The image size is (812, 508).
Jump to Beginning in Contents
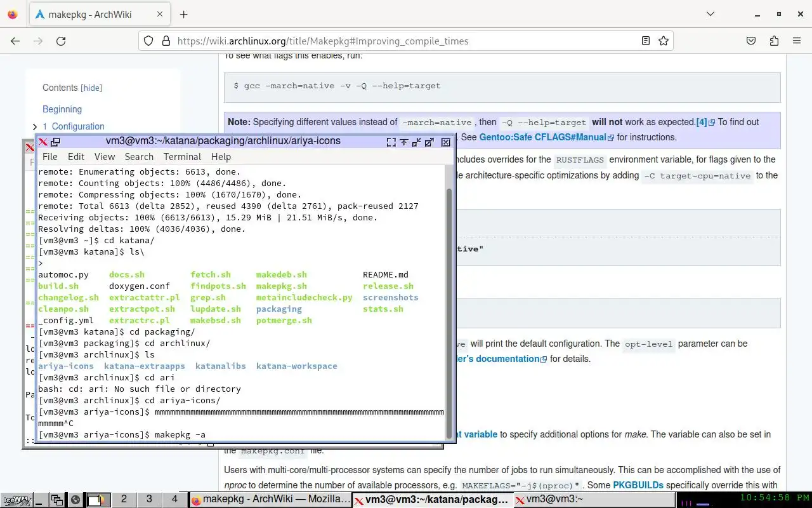click(x=62, y=109)
